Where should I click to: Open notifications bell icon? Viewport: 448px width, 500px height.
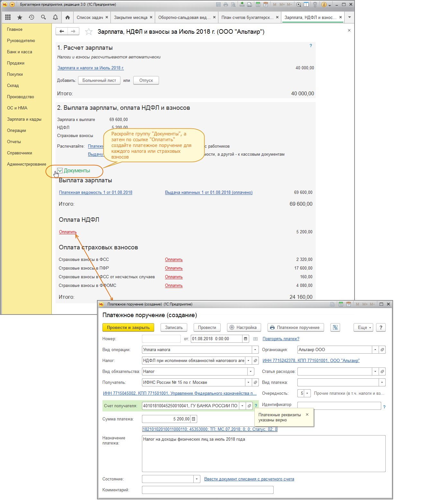point(55,17)
